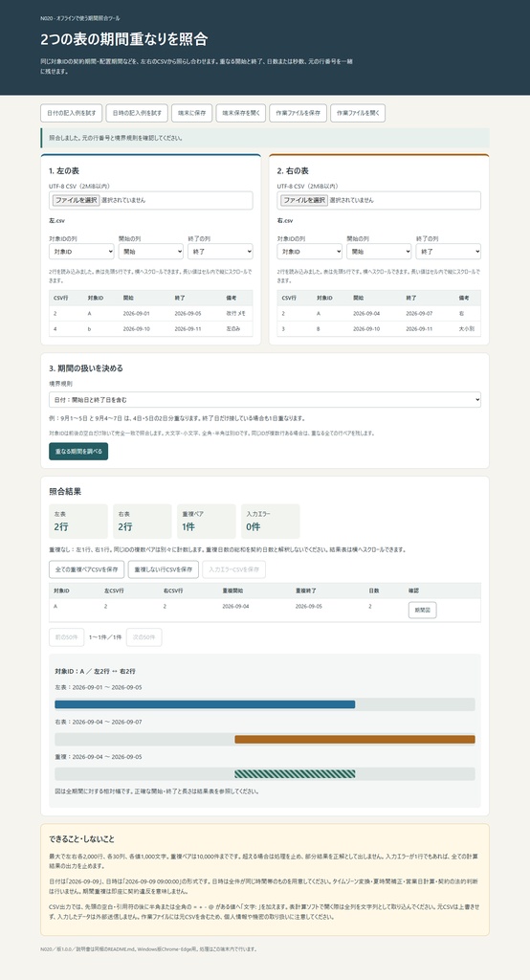
Task: Open the 境界規則 boundary rule dropdown
Action: (x=265, y=399)
